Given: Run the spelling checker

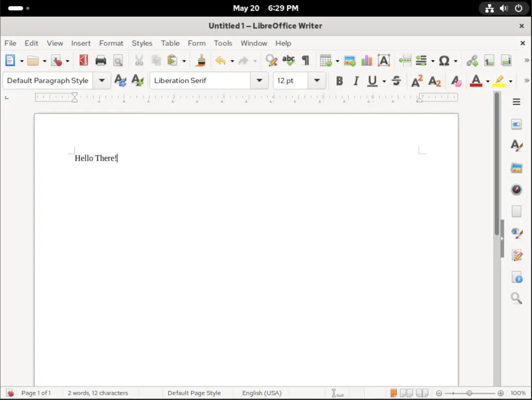Looking at the screenshot, I should 288,60.
